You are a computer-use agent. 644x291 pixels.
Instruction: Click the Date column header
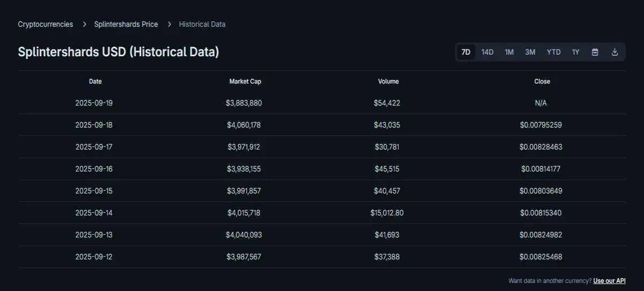[96, 81]
